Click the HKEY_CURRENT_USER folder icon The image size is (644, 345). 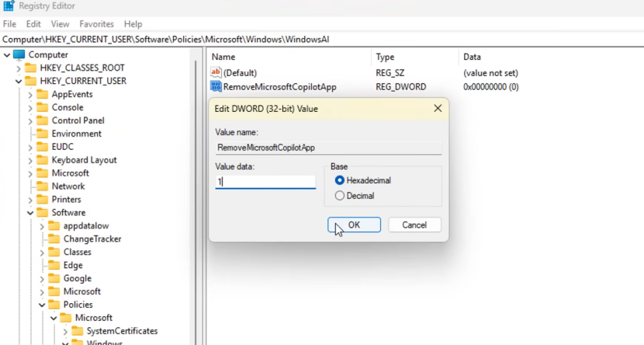[x=30, y=81]
